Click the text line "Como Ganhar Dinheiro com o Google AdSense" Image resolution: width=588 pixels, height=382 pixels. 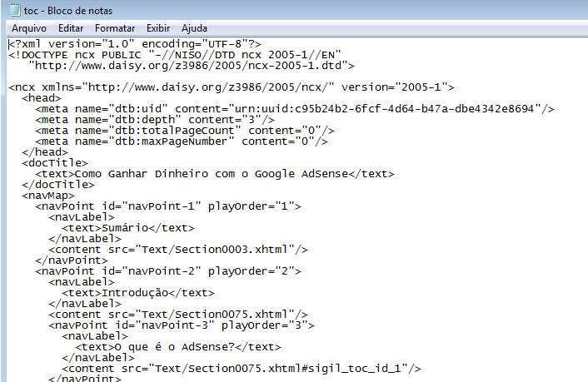[x=215, y=174]
